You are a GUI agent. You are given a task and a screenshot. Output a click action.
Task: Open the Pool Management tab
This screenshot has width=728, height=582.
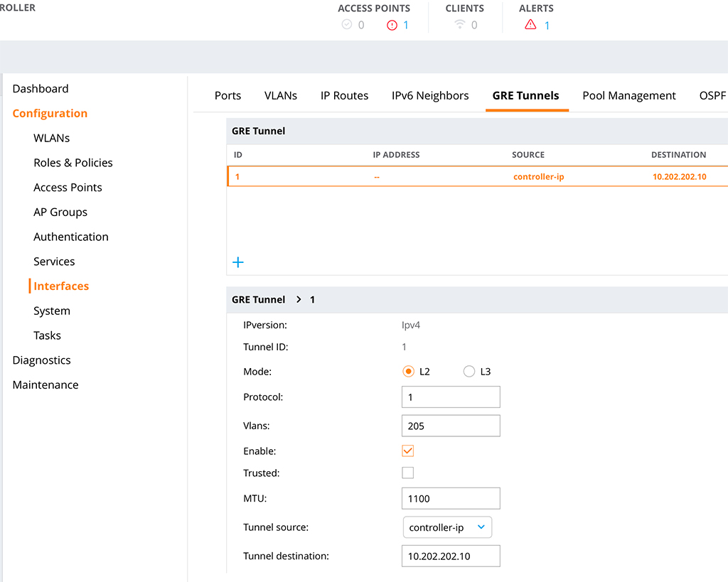click(x=628, y=96)
